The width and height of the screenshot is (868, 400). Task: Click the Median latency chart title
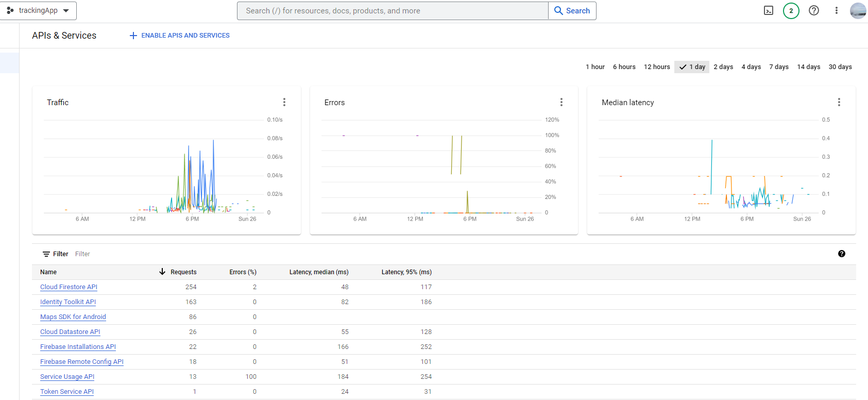(628, 103)
